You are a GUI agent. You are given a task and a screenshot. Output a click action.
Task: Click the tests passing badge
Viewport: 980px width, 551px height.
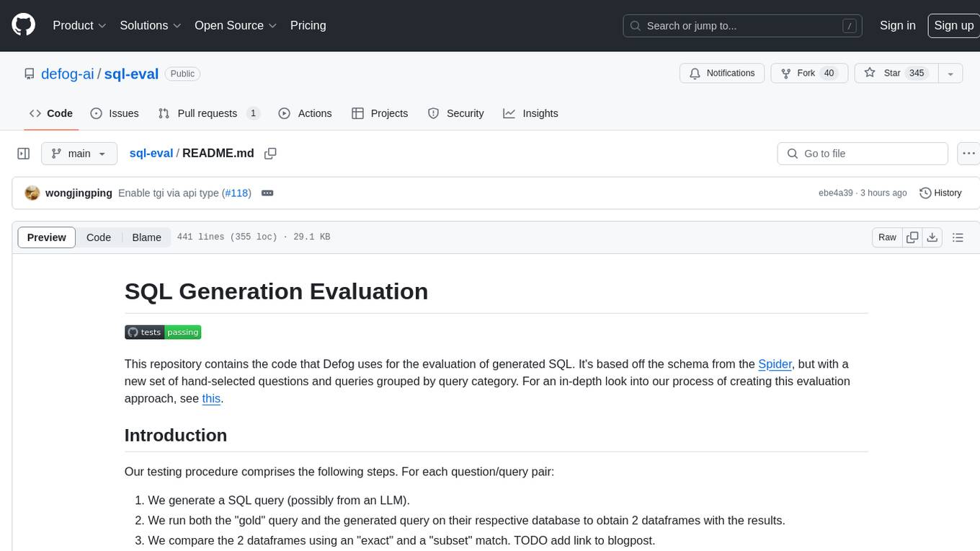coord(163,332)
